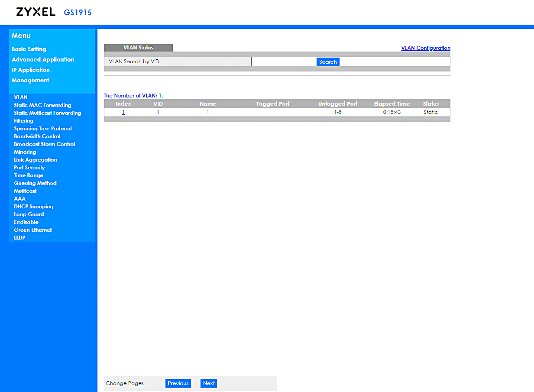Open the Multicast page

[x=25, y=191]
